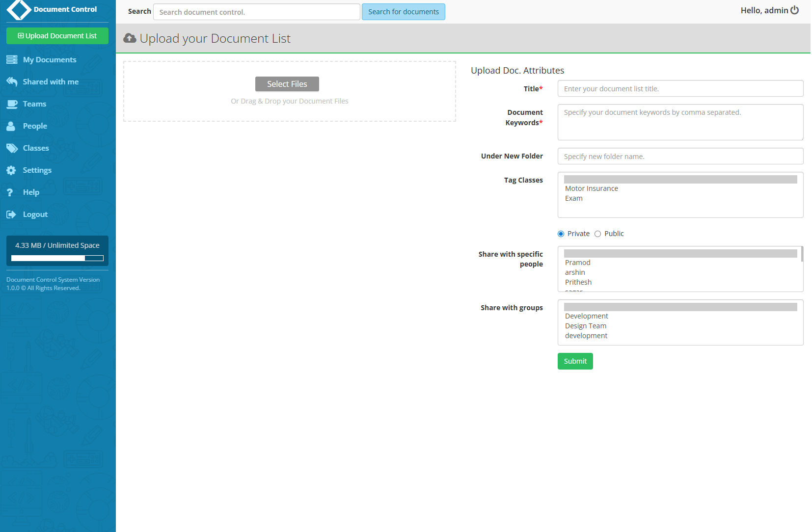
Task: Click the Document Control diamond logo
Action: click(x=19, y=10)
